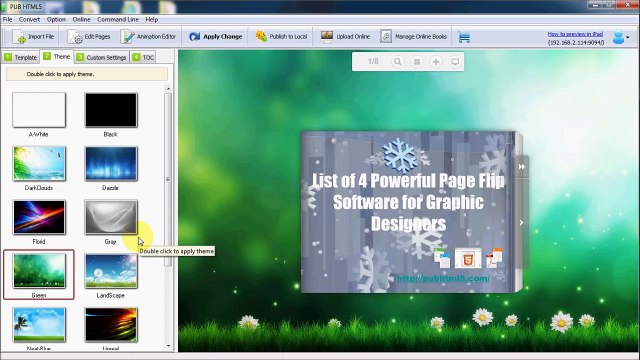This screenshot has width=640, height=360.
Task: Click the theme list scroll up arrow
Action: [x=168, y=89]
